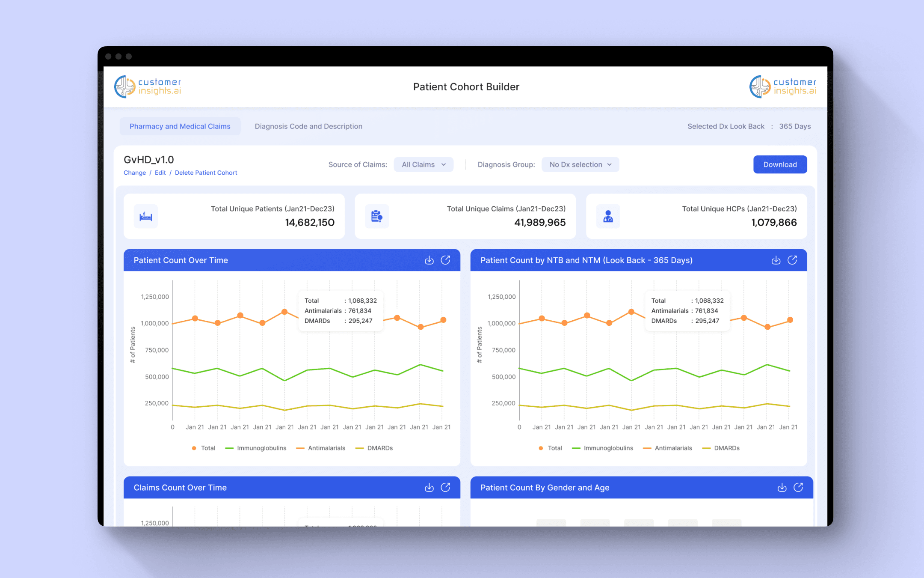Click the Total Unique HCPs doctor icon
The height and width of the screenshot is (578, 924).
[x=608, y=216]
